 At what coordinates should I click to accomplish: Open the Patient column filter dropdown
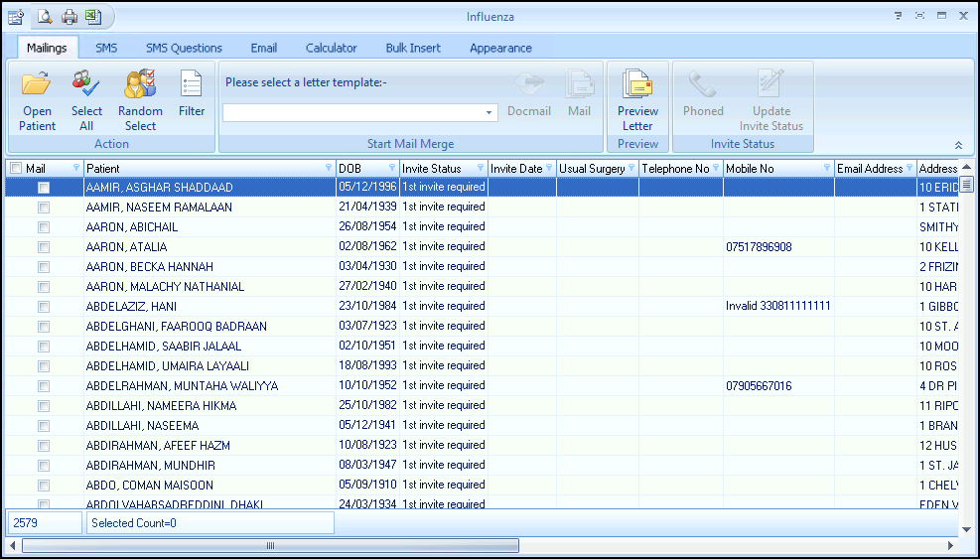click(329, 169)
